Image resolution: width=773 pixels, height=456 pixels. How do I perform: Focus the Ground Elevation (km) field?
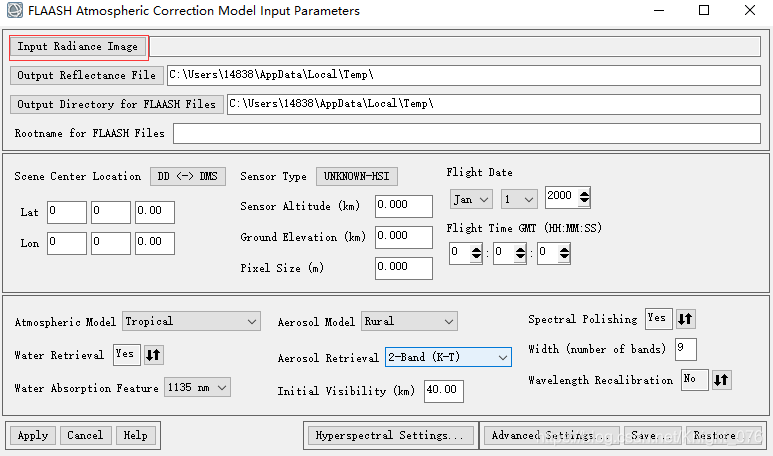point(403,237)
